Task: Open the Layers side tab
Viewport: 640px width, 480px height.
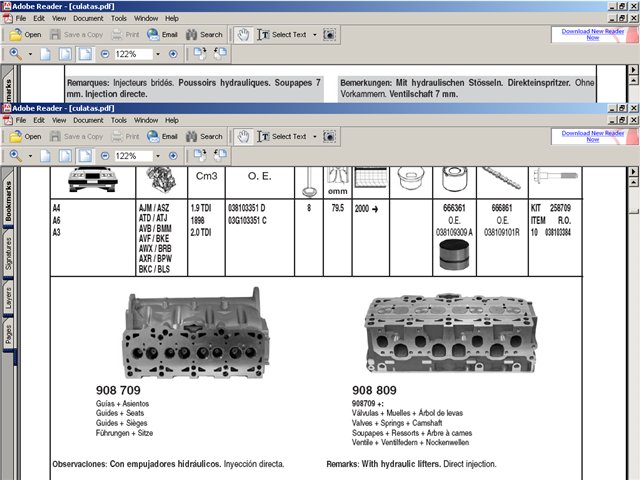Action: (x=8, y=298)
